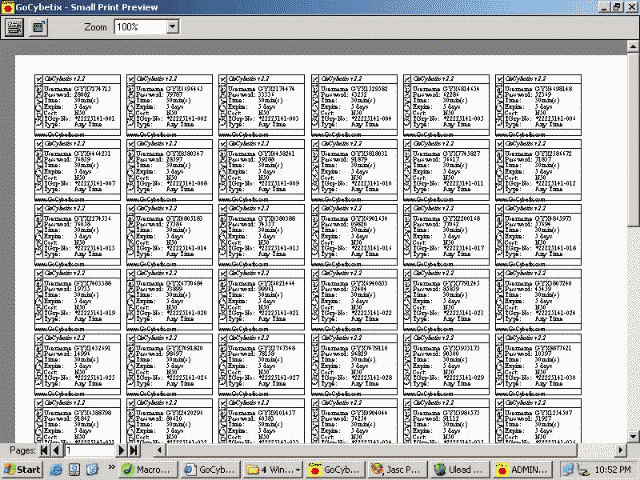This screenshot has width=640, height=480.
Task: Click vertical logo strip on ticket -022
Action: tap(315, 301)
